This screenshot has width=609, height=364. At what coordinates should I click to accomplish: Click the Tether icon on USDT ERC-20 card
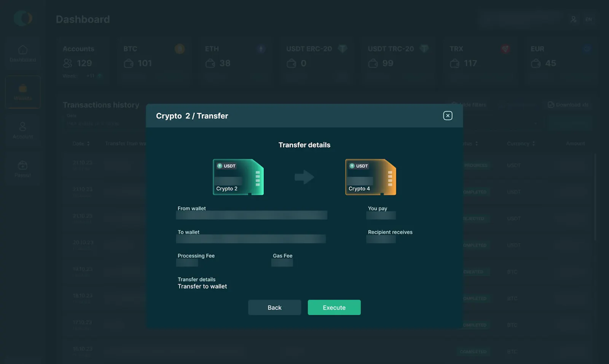(x=343, y=49)
